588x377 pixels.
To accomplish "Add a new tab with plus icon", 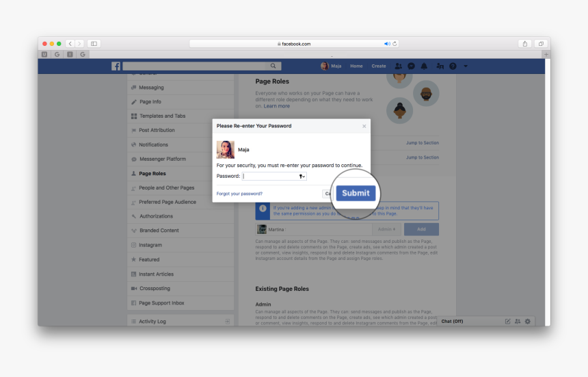I will point(546,54).
